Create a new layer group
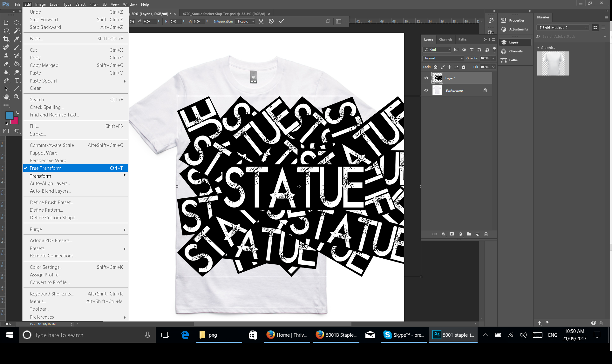612x364 pixels. tap(469, 234)
